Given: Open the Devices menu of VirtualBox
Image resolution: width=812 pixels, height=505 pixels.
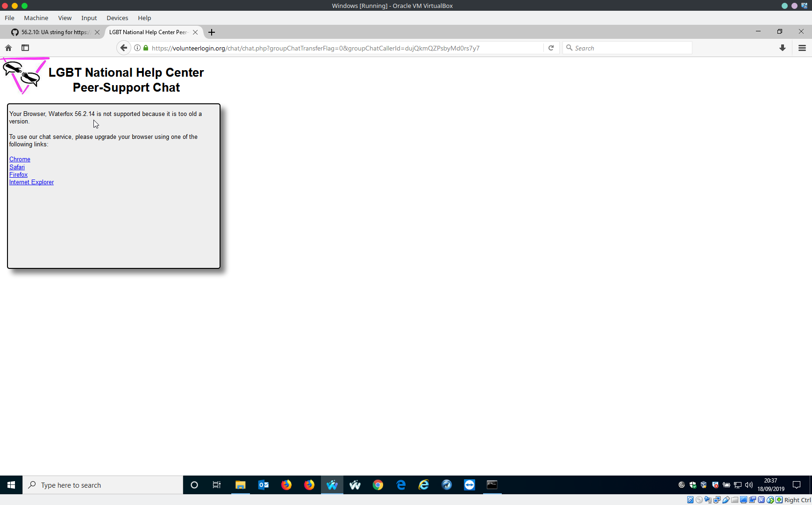Looking at the screenshot, I should click(x=117, y=18).
